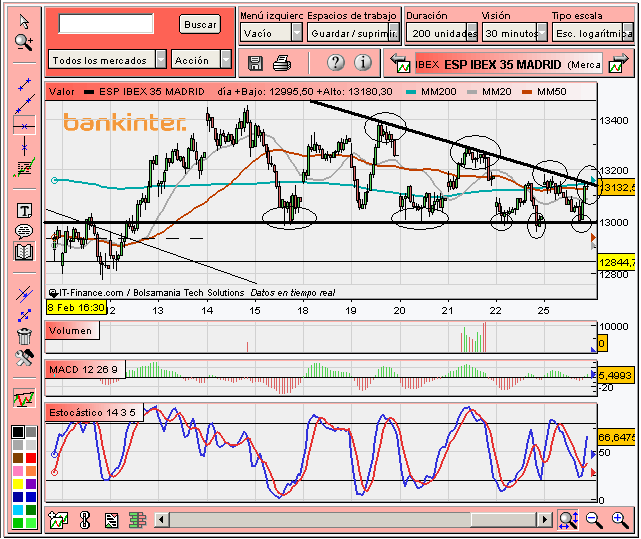
Task: Pick the black color swatch
Action: [x=18, y=432]
